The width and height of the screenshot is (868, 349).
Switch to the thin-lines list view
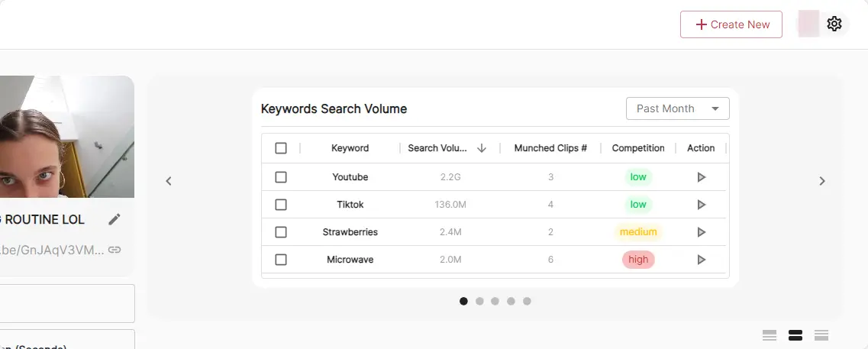coord(770,335)
